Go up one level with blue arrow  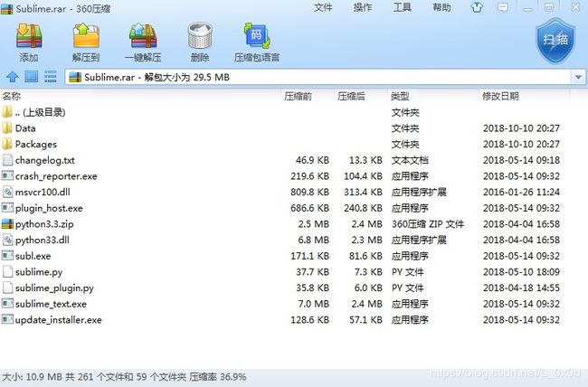click(x=13, y=77)
